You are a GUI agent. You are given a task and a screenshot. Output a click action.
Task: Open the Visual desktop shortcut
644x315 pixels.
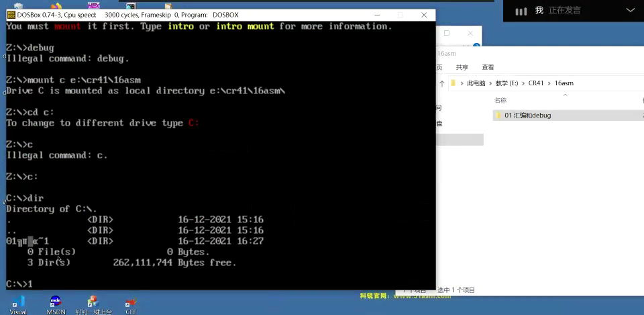pos(18,305)
